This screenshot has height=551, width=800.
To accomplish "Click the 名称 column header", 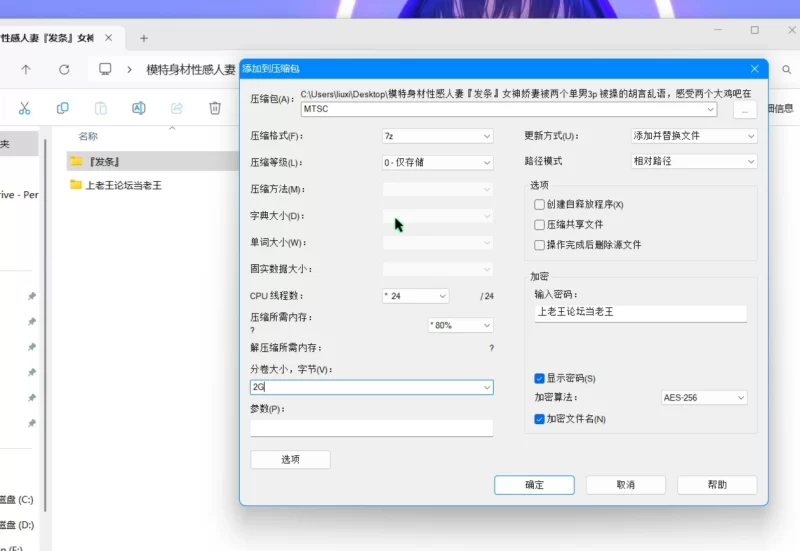I will (x=88, y=136).
